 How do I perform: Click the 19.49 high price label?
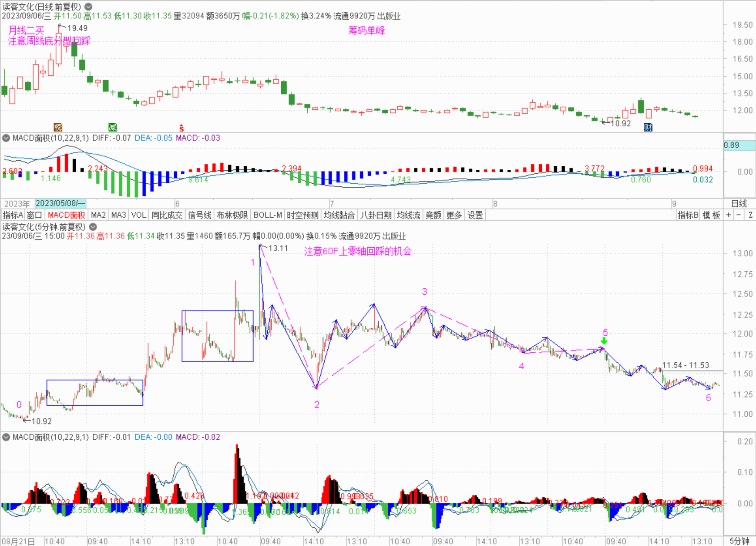click(77, 28)
